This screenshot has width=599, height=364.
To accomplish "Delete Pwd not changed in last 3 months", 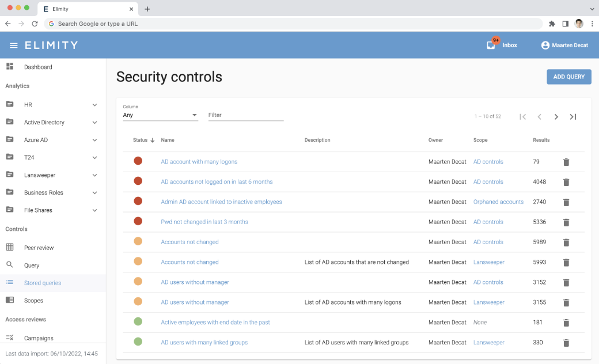I will (x=566, y=222).
